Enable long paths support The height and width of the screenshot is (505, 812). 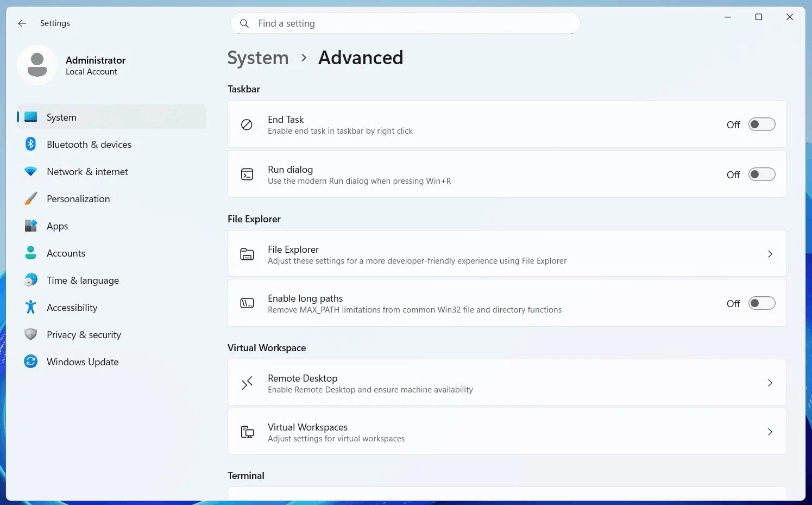click(x=761, y=303)
